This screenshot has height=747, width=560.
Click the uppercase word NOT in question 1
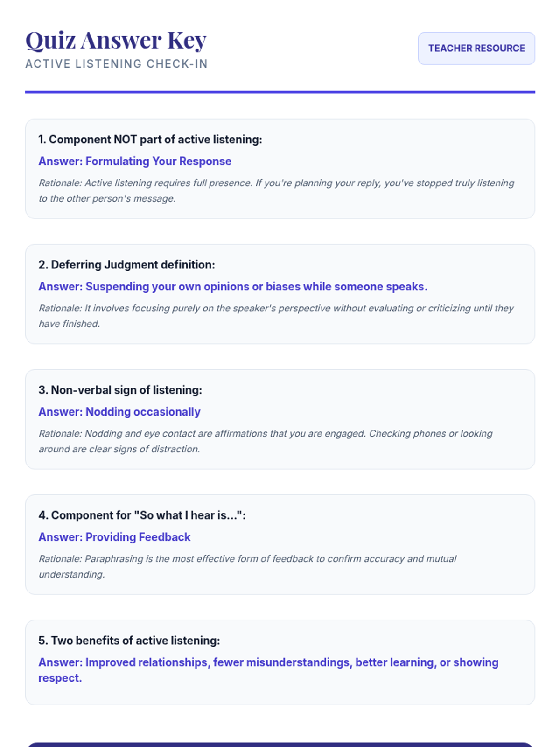(x=125, y=140)
